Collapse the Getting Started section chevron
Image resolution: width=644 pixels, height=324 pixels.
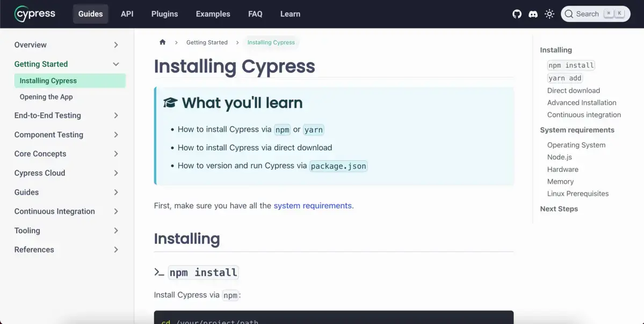tap(116, 64)
